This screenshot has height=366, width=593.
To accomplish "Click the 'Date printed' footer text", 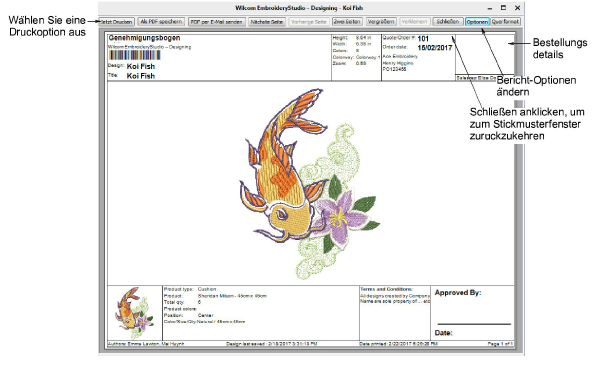I will pos(398,344).
